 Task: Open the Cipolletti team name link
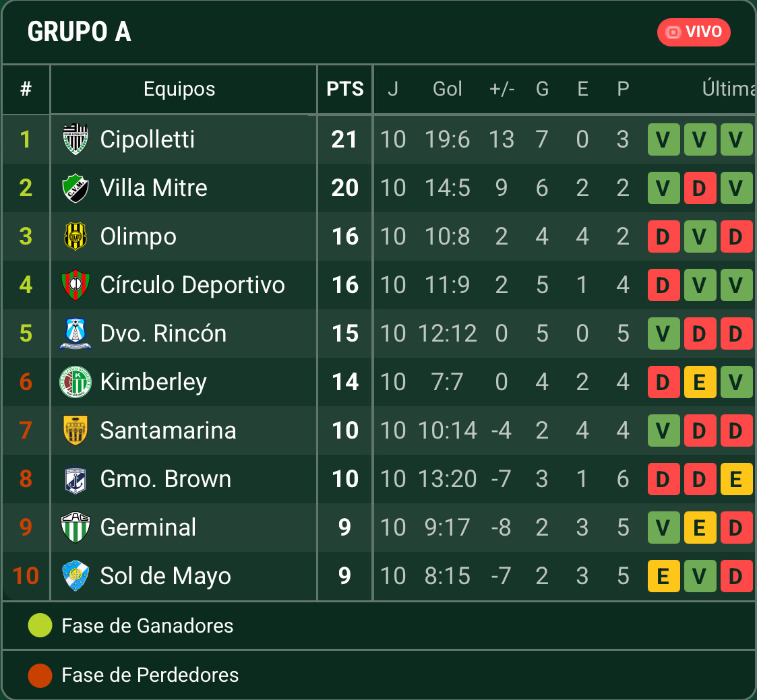pyautogui.click(x=147, y=139)
